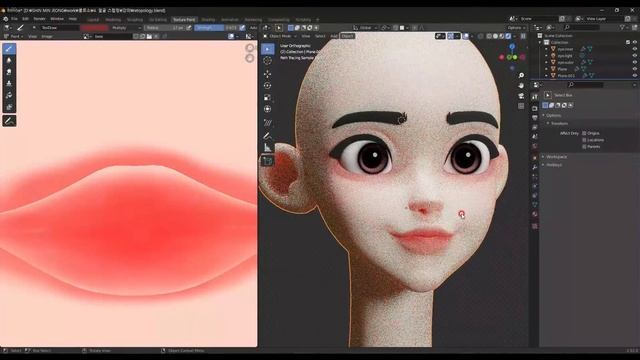640x360 pixels.
Task: Open the viewport Options dropdown
Action: tap(516, 28)
